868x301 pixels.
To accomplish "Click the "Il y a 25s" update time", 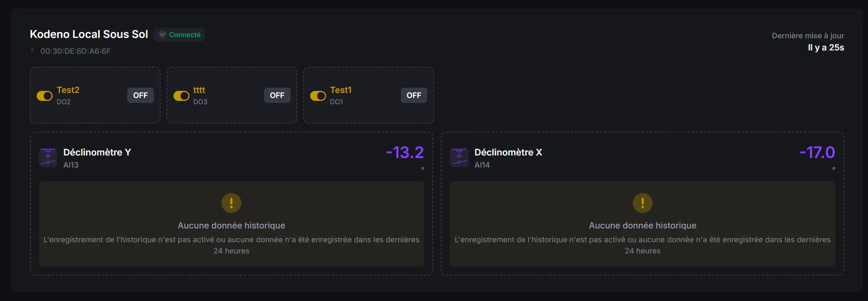I will tap(826, 48).
